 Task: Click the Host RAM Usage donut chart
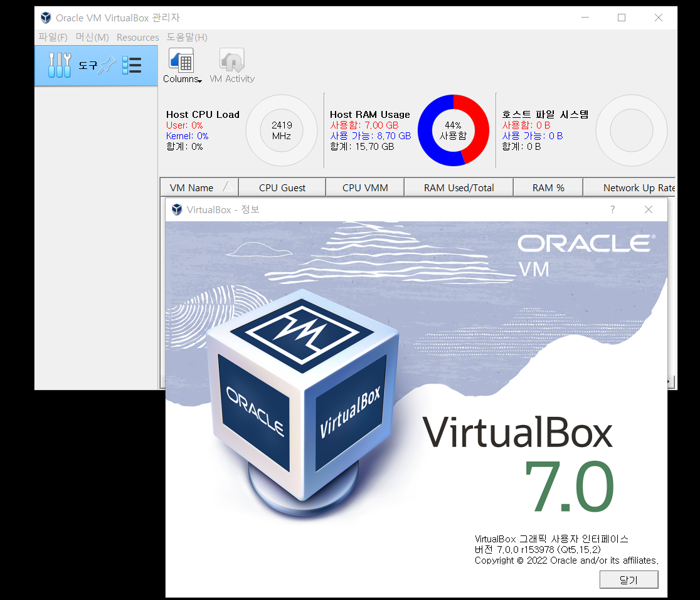pos(453,130)
